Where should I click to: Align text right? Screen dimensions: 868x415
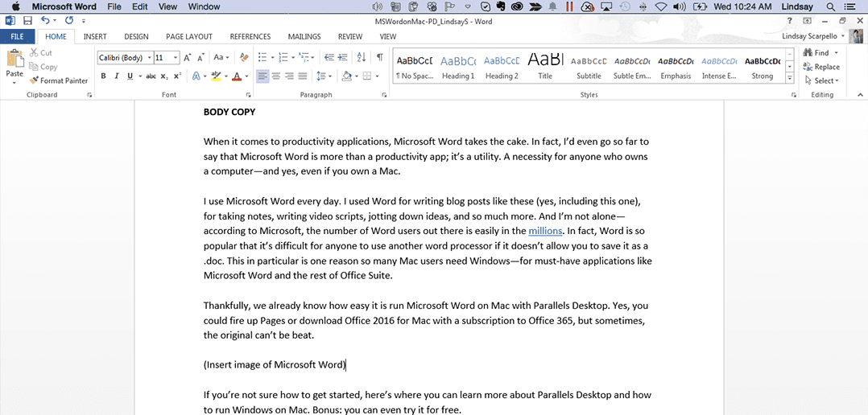click(x=289, y=76)
